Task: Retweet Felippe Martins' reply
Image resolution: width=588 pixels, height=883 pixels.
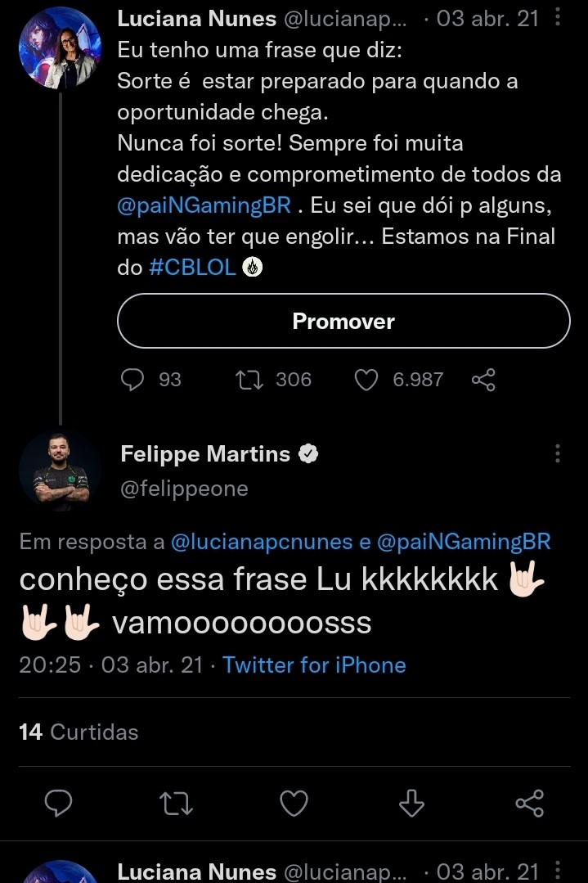Action: 177,804
